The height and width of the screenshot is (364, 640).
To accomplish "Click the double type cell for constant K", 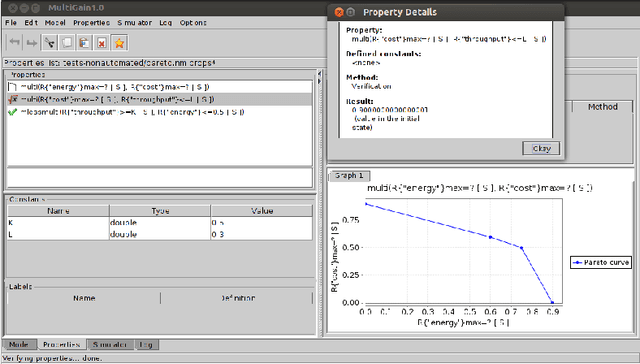I will 160,222.
